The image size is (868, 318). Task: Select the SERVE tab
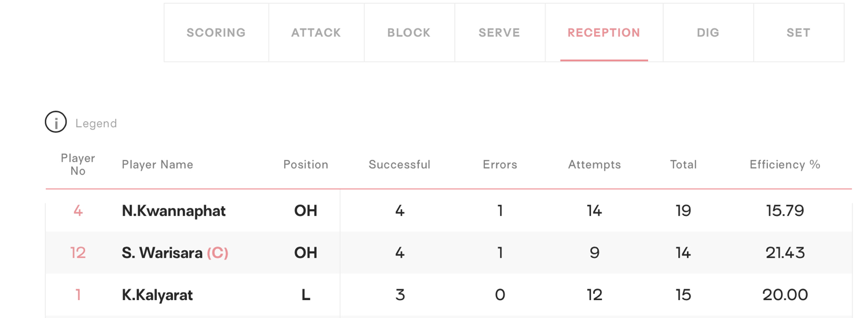(499, 32)
